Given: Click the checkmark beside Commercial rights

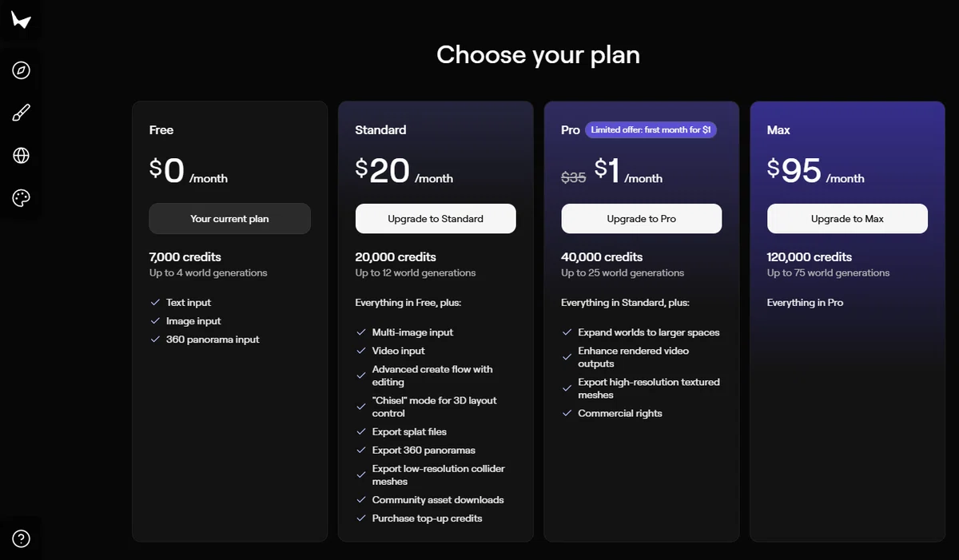Looking at the screenshot, I should (567, 413).
